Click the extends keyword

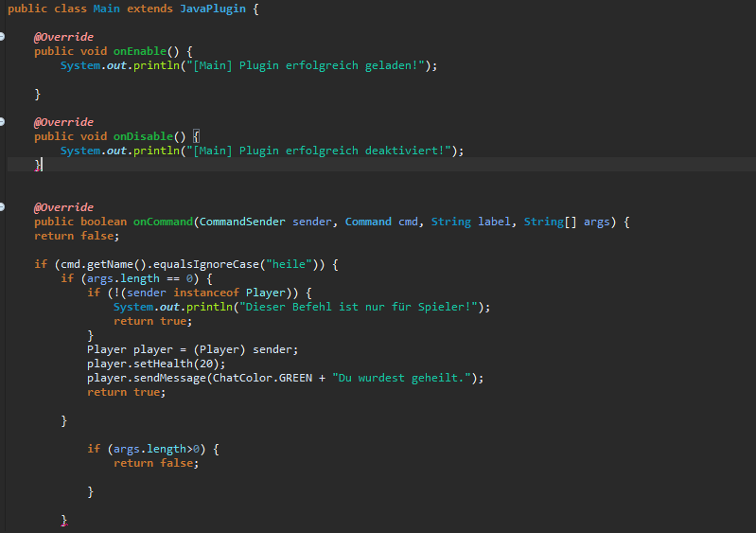pos(149,9)
